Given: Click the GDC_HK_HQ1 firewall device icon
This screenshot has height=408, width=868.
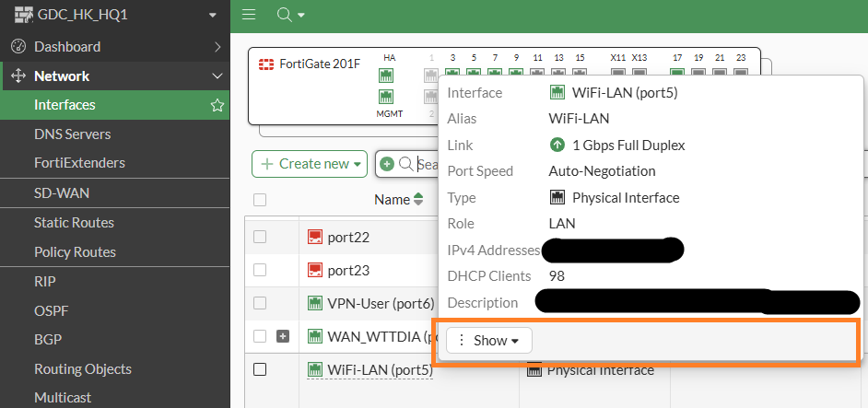Looking at the screenshot, I should click(23, 15).
